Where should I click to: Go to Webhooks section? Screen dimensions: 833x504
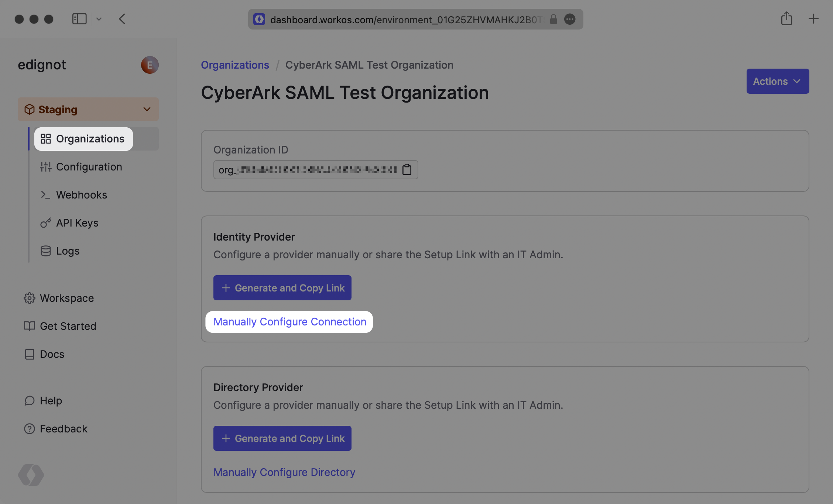click(82, 195)
